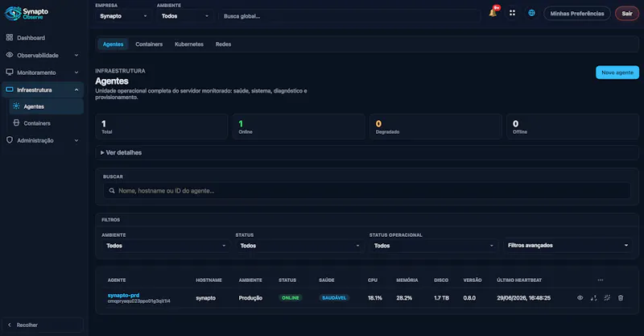Collapse the sidebar with Recolher
The height and width of the screenshot is (336, 644).
tap(43, 325)
